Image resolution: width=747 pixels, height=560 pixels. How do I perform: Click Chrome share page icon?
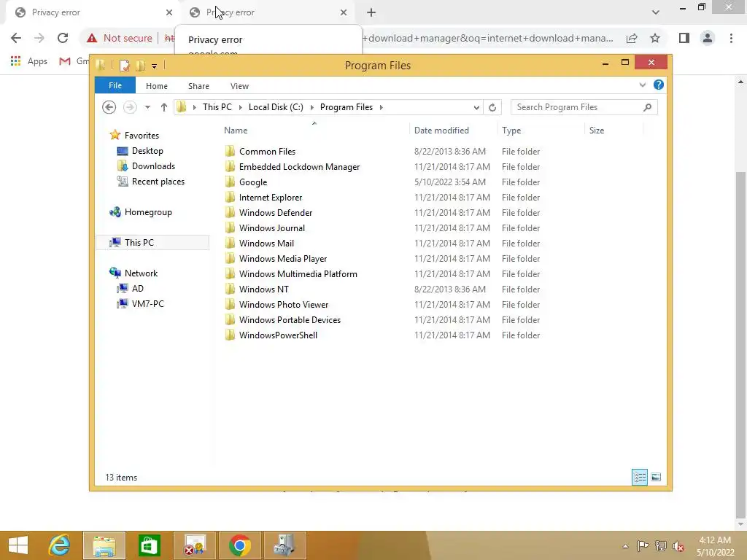[x=632, y=38]
